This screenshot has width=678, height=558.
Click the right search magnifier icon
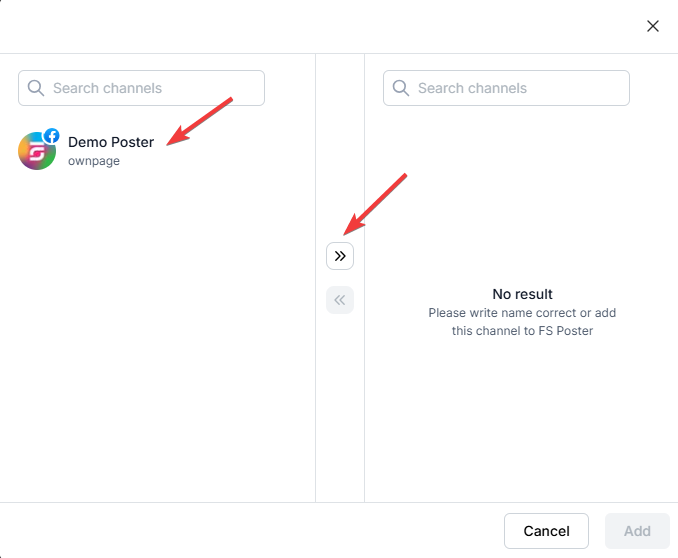[x=400, y=88]
